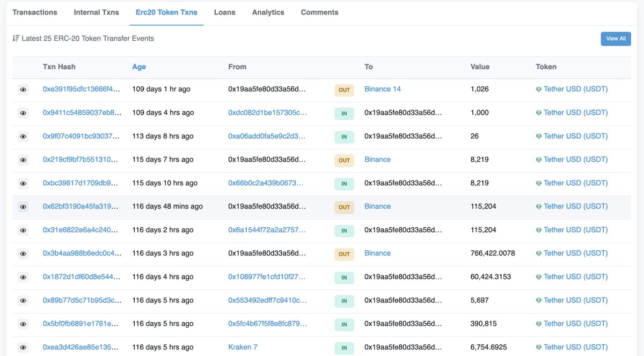Click Tether gem icon in the 766,422.0078 row
This screenshot has width=644, height=356.
pos(539,253)
